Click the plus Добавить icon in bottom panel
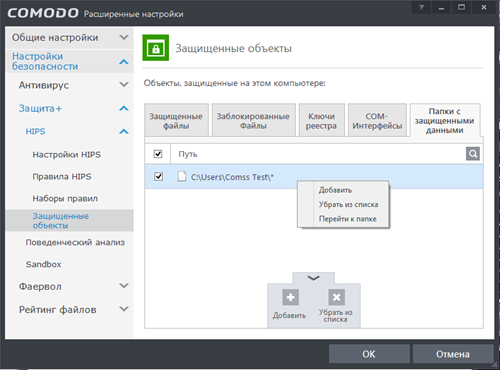 [x=290, y=297]
